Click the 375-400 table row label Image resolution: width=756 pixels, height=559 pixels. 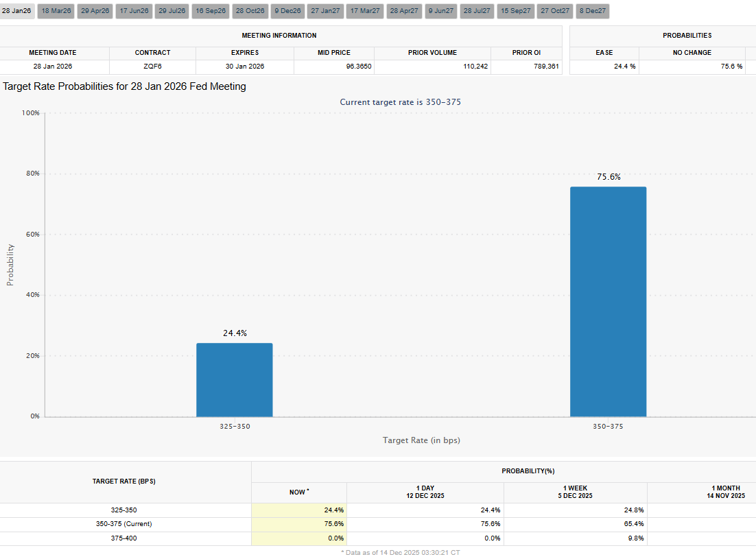[124, 538]
